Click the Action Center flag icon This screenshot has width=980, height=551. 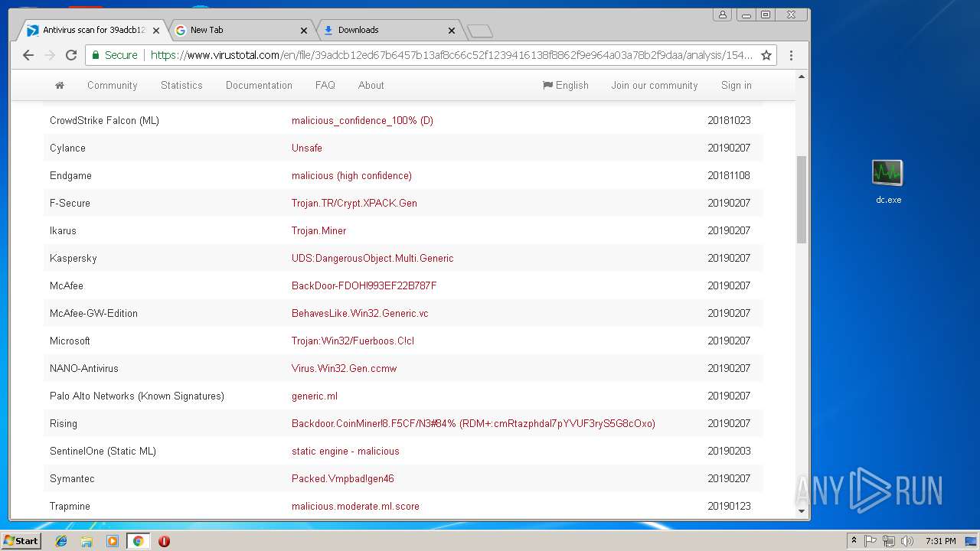point(871,541)
